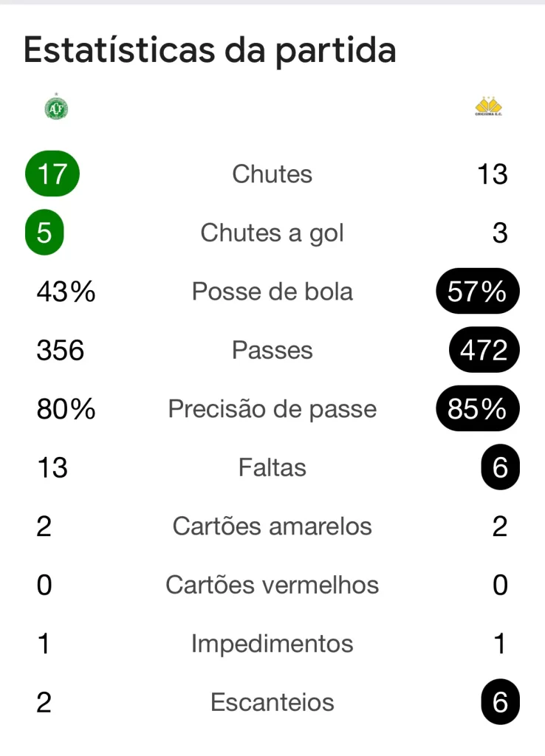This screenshot has width=545, height=756.
Task: Tap the black 85% pass accuracy badge
Action: 478,409
